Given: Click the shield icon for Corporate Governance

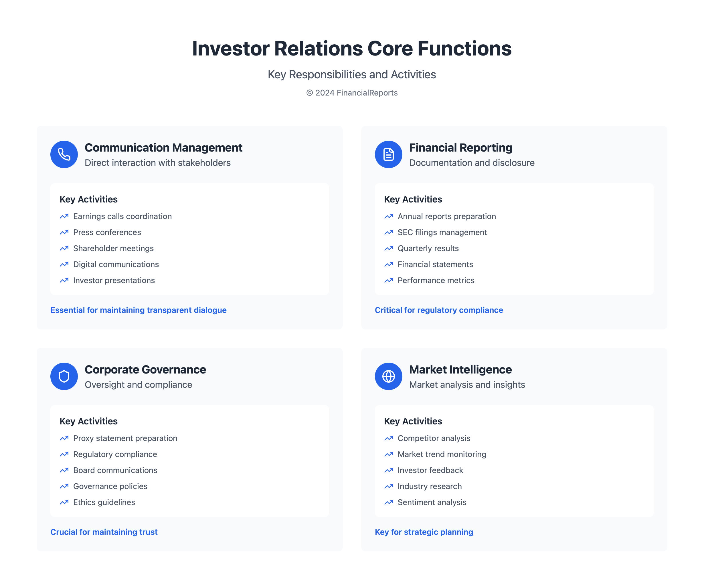Looking at the screenshot, I should point(64,376).
